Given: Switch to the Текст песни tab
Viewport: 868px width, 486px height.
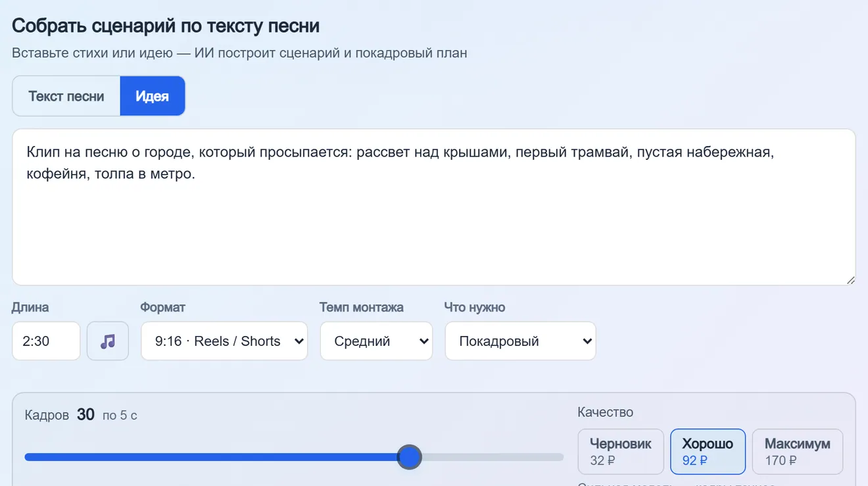Looking at the screenshot, I should 66,96.
